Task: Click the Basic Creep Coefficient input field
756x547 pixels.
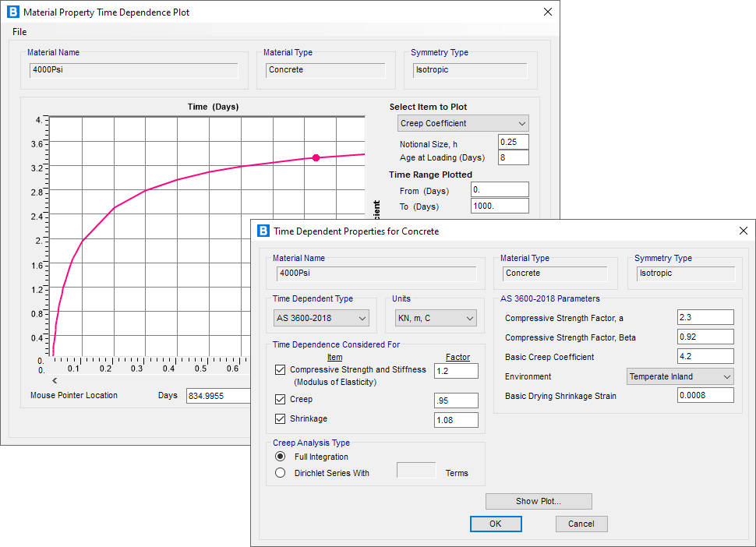Action: click(705, 356)
